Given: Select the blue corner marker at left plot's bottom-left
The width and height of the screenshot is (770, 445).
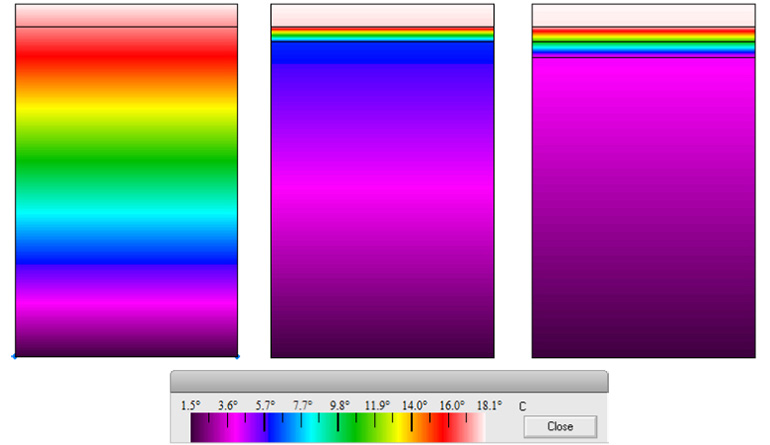Looking at the screenshot, I should (14, 355).
